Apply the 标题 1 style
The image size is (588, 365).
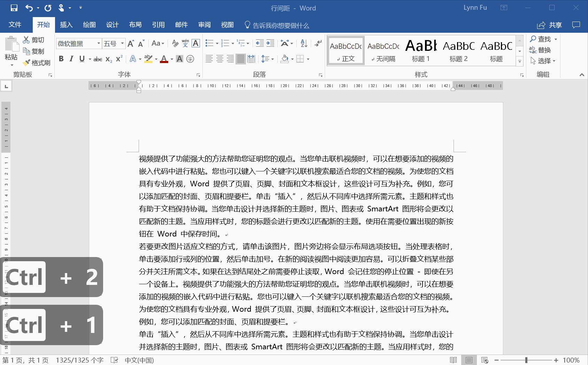pyautogui.click(x=420, y=51)
